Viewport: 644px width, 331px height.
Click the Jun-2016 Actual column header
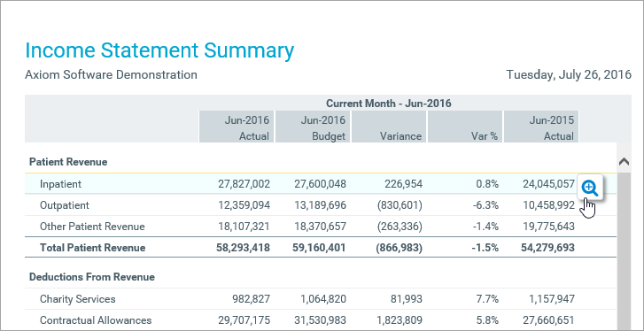(x=237, y=128)
